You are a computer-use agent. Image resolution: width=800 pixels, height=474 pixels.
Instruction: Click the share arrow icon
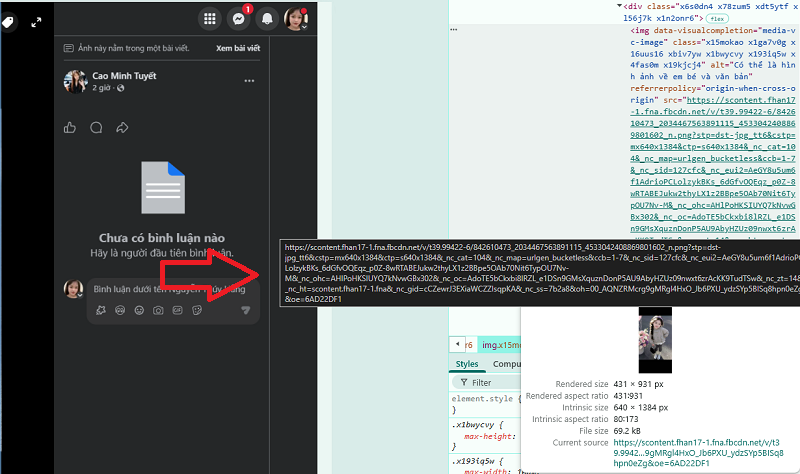(x=122, y=128)
